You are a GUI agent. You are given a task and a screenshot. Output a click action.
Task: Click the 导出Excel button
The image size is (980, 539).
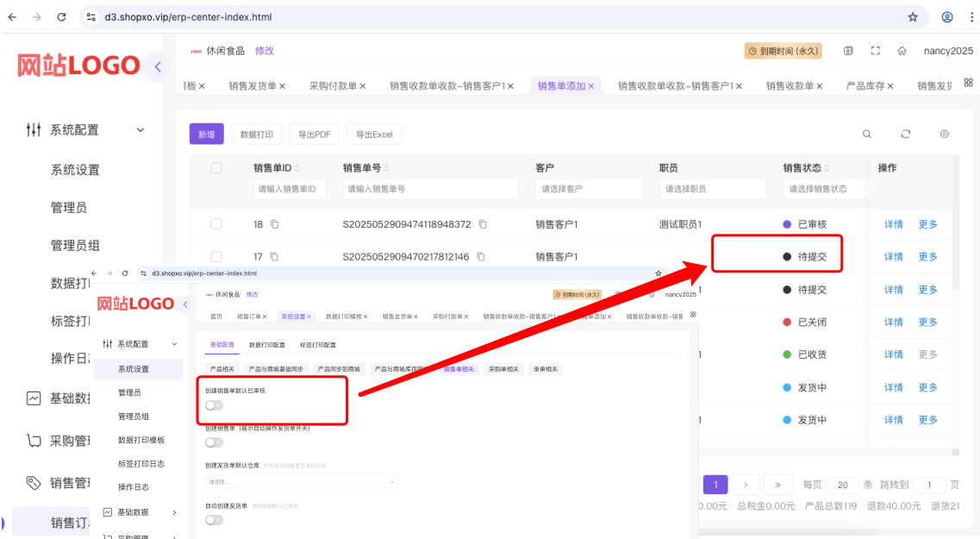[374, 135]
